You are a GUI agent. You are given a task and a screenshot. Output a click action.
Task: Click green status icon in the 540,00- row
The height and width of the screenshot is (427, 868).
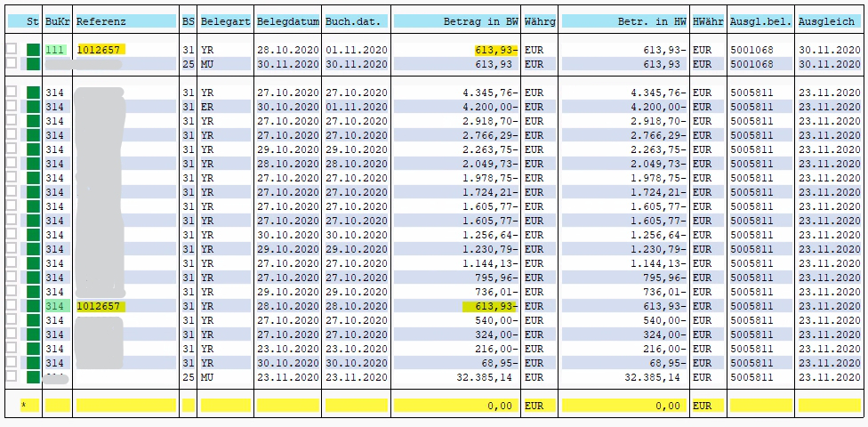point(34,320)
